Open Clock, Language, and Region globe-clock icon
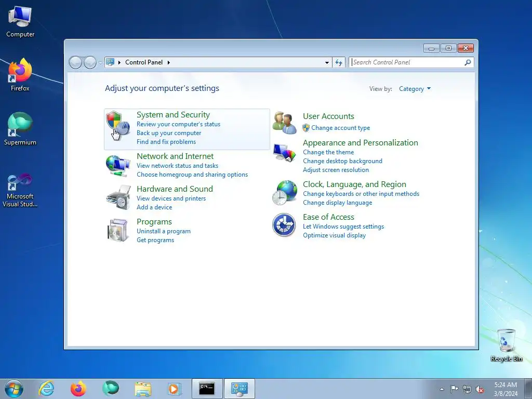The image size is (532, 399). tap(284, 193)
